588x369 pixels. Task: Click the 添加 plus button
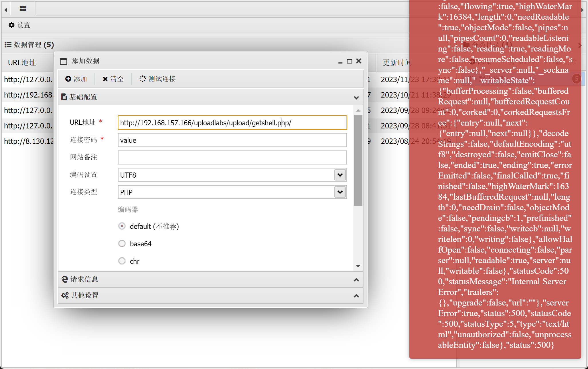tap(76, 79)
